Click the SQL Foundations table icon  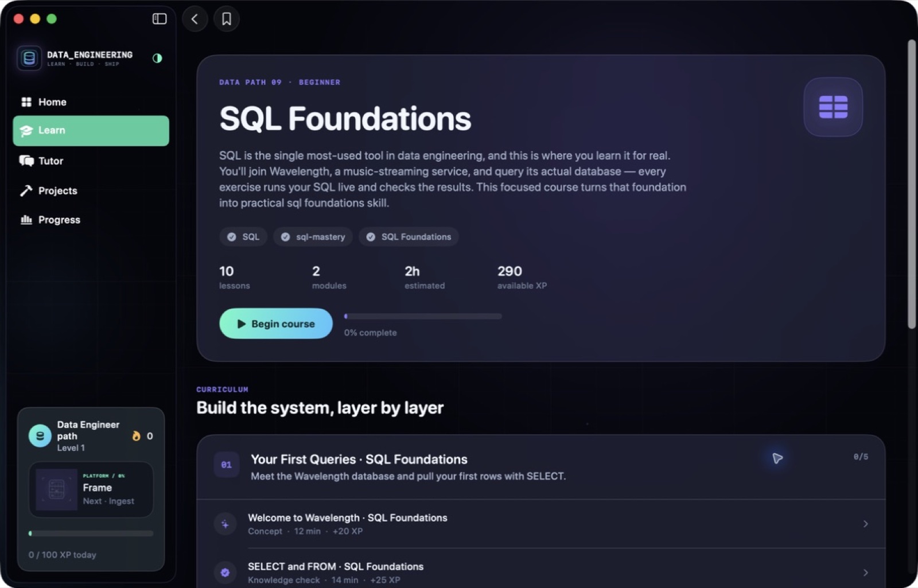pyautogui.click(x=833, y=107)
